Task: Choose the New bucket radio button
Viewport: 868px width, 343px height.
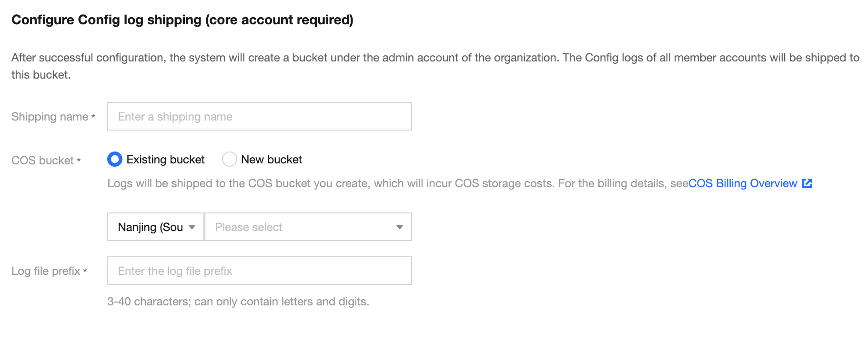Action: point(230,159)
